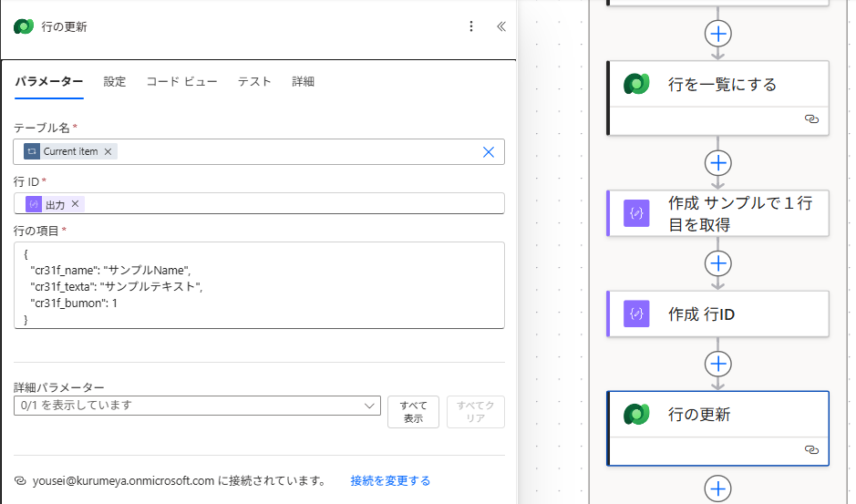Screen dimensions: 856x504
Task: Open the コード ビュー tab
Action: (181, 81)
